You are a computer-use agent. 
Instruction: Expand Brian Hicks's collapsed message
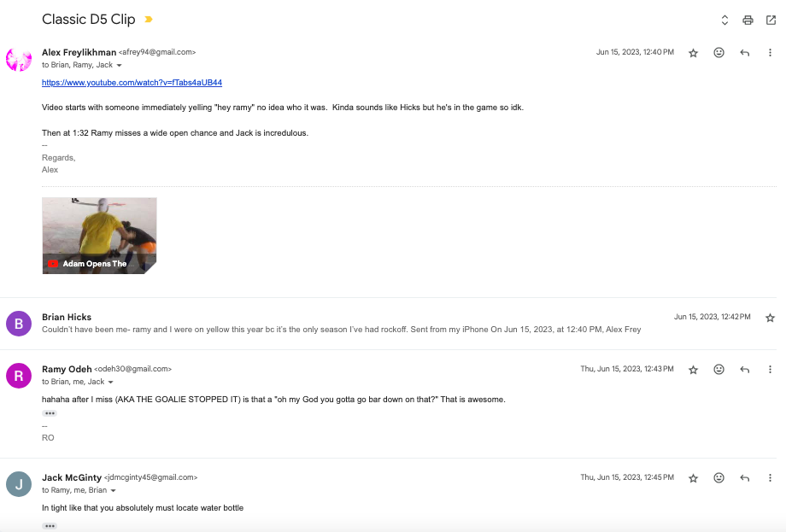342,324
